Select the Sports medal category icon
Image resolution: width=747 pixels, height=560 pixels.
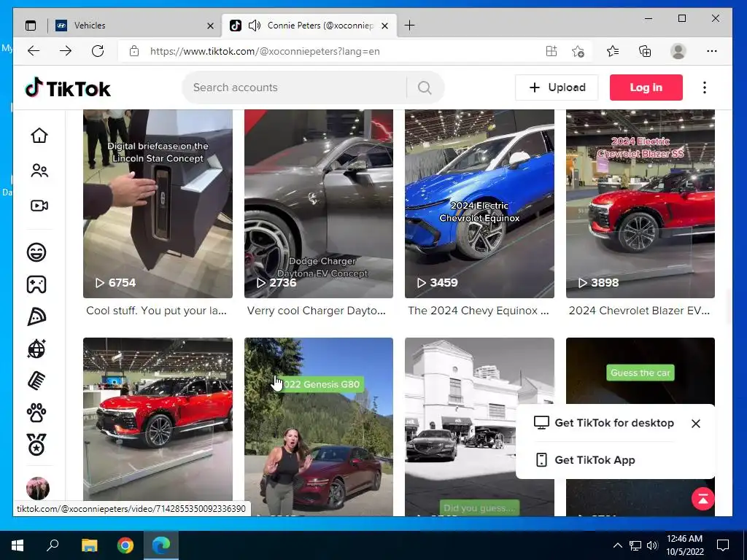coord(36,445)
